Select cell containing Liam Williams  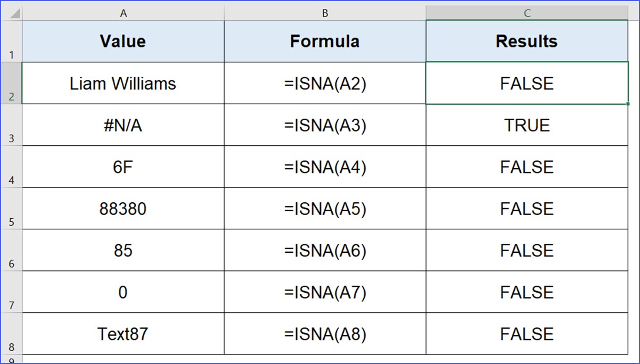(123, 83)
